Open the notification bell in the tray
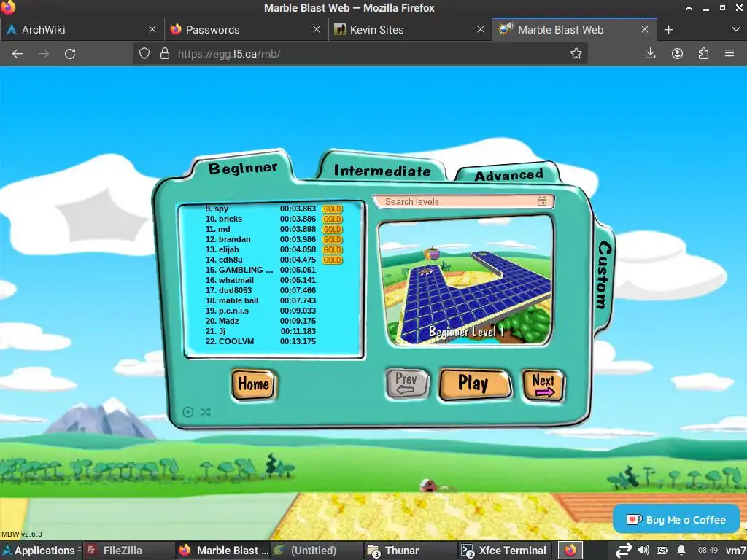Screen dimensions: 747x560 pyautogui.click(x=681, y=550)
